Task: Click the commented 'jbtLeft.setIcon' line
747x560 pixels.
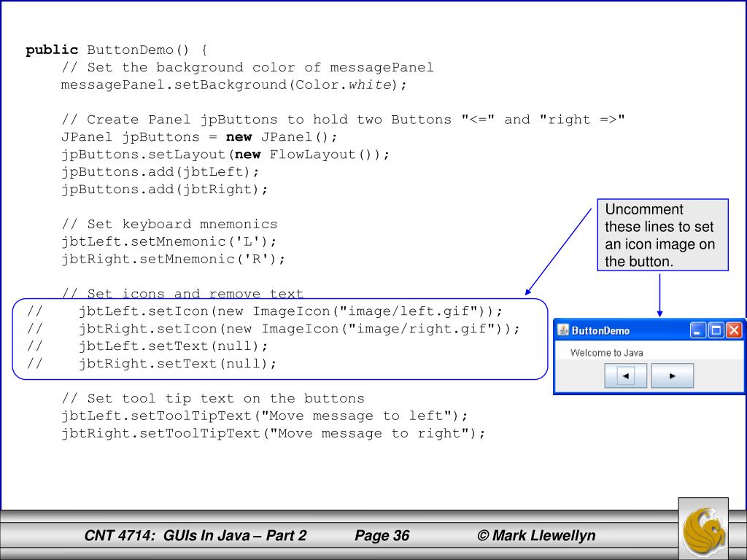Action: 265,311
